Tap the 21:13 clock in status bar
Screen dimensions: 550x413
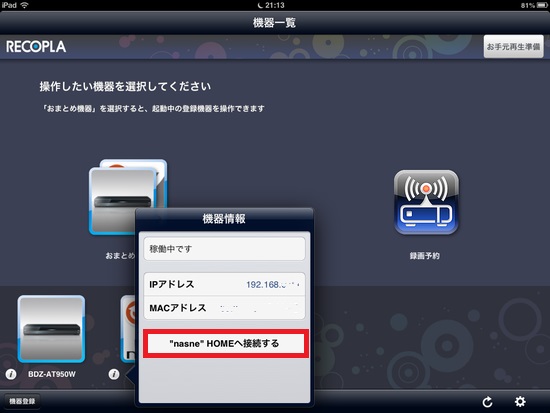click(275, 5)
